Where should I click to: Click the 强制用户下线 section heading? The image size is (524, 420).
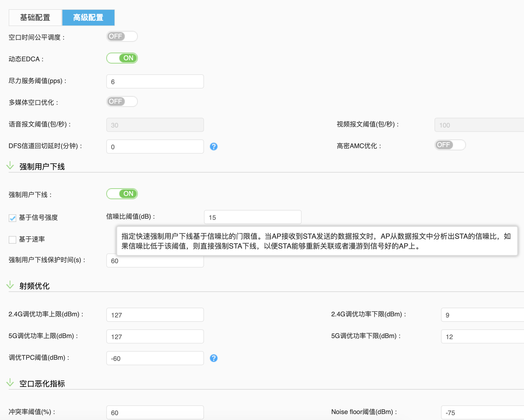pos(42,167)
